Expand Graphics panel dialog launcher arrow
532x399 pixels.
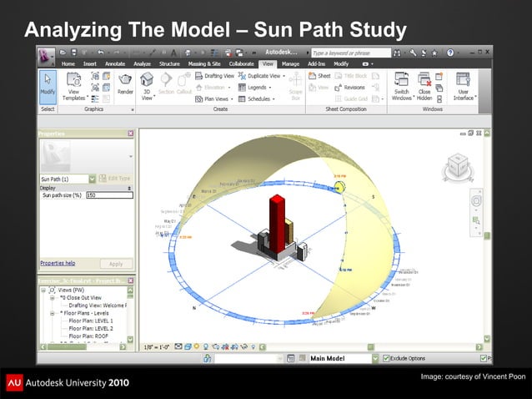pos(133,109)
